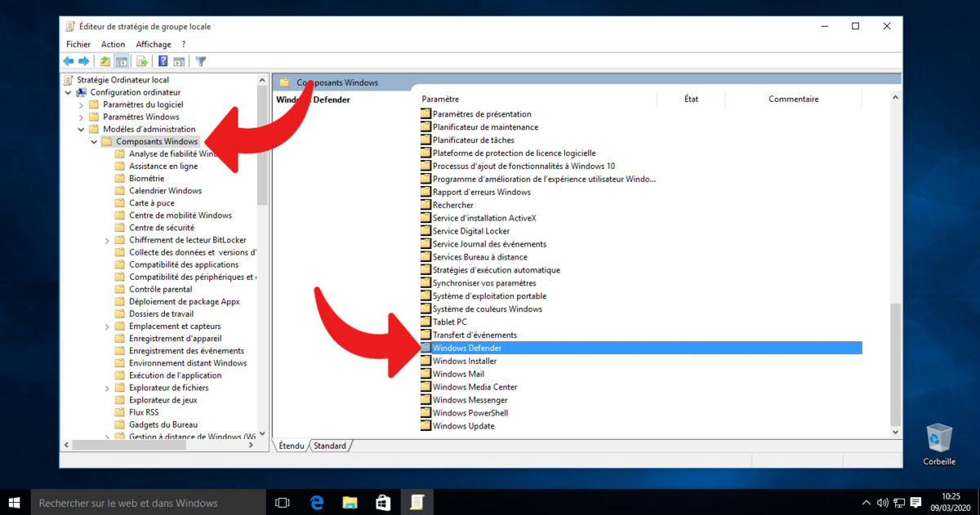The width and height of the screenshot is (980, 515).
Task: Open Microsoft Store from the taskbar
Action: click(383, 503)
